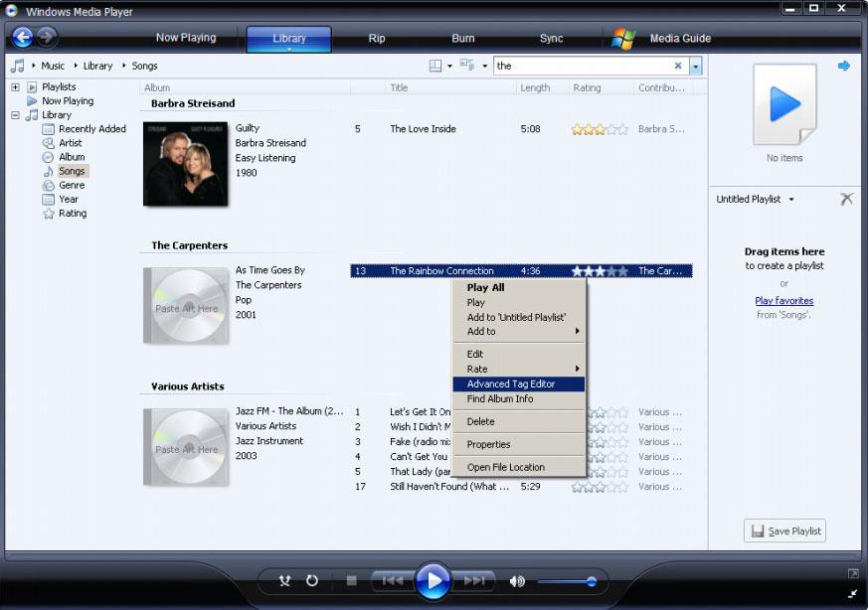Click the blue arrow in list pane
The width and height of the screenshot is (868, 610).
(844, 66)
